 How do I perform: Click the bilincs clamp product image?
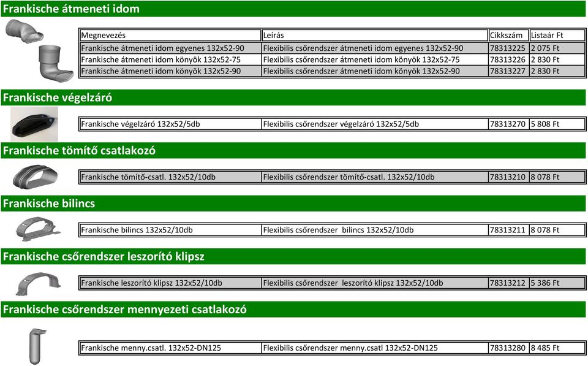(38, 229)
